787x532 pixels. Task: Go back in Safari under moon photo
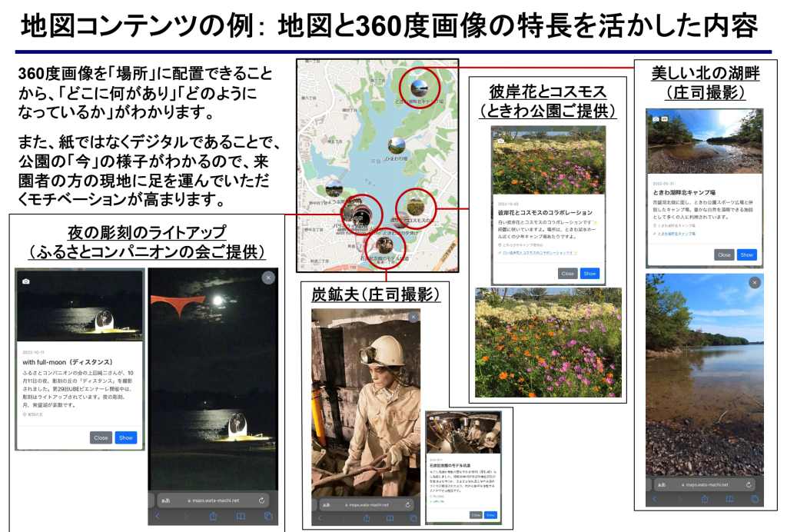pyautogui.click(x=158, y=517)
